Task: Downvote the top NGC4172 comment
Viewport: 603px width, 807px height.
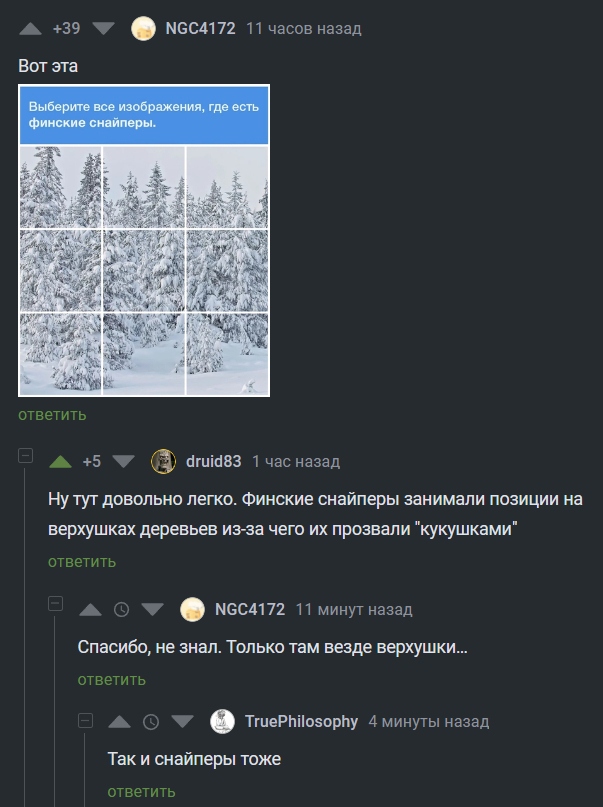Action: tap(101, 28)
